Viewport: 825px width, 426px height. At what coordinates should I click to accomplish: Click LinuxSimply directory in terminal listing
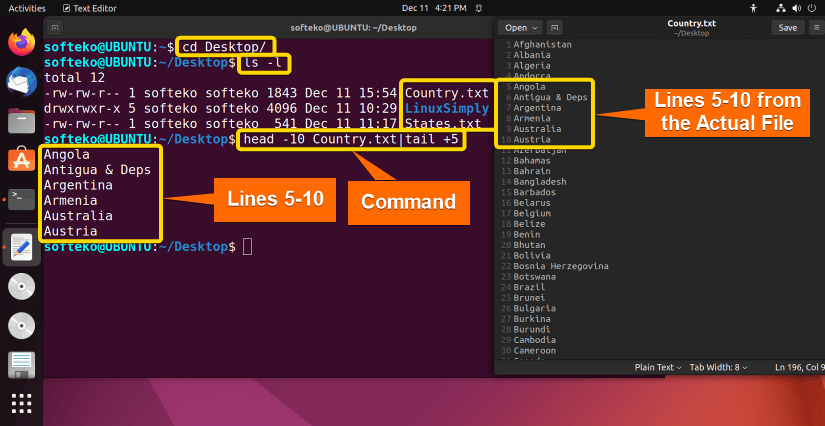point(447,109)
